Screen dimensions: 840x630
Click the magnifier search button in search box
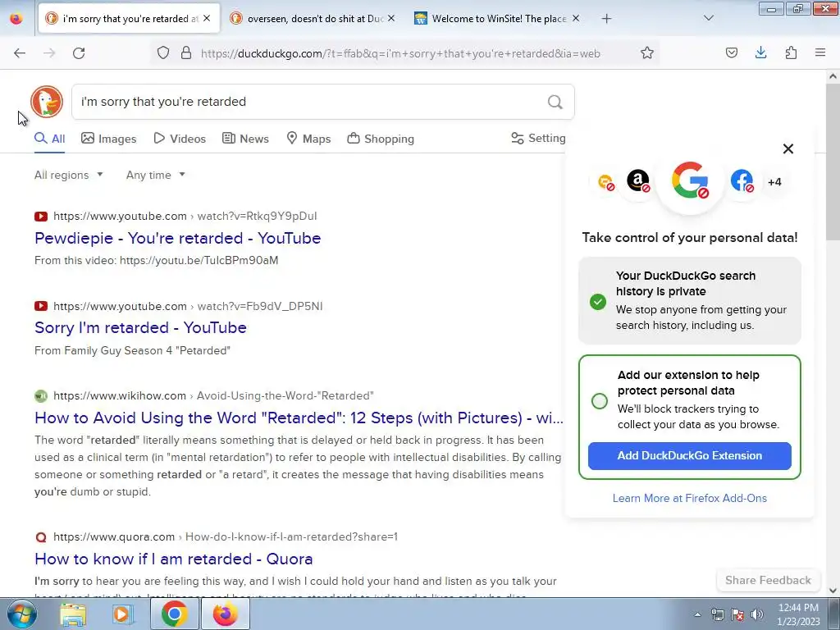pyautogui.click(x=555, y=102)
